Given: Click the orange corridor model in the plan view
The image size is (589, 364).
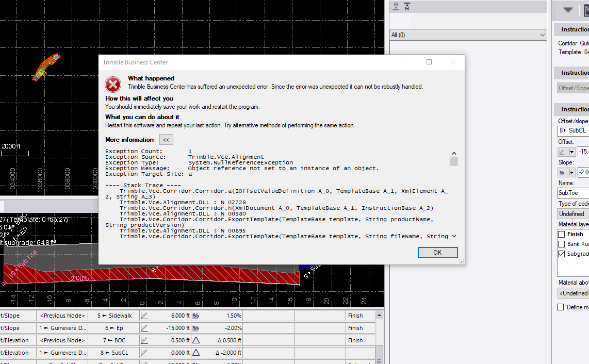Looking at the screenshot, I should [46, 67].
